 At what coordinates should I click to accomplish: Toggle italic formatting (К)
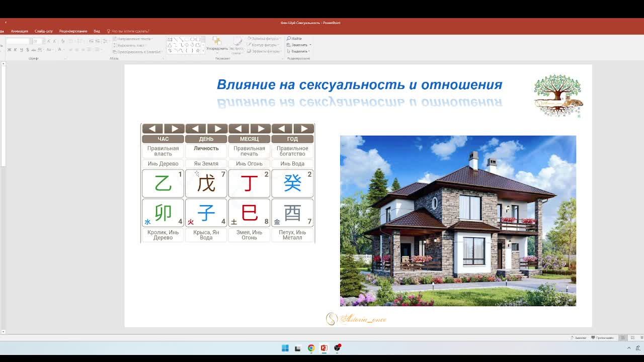click(x=15, y=50)
